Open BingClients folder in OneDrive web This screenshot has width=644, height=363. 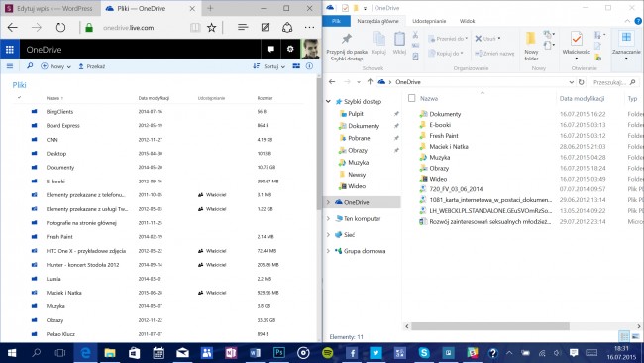click(x=60, y=111)
